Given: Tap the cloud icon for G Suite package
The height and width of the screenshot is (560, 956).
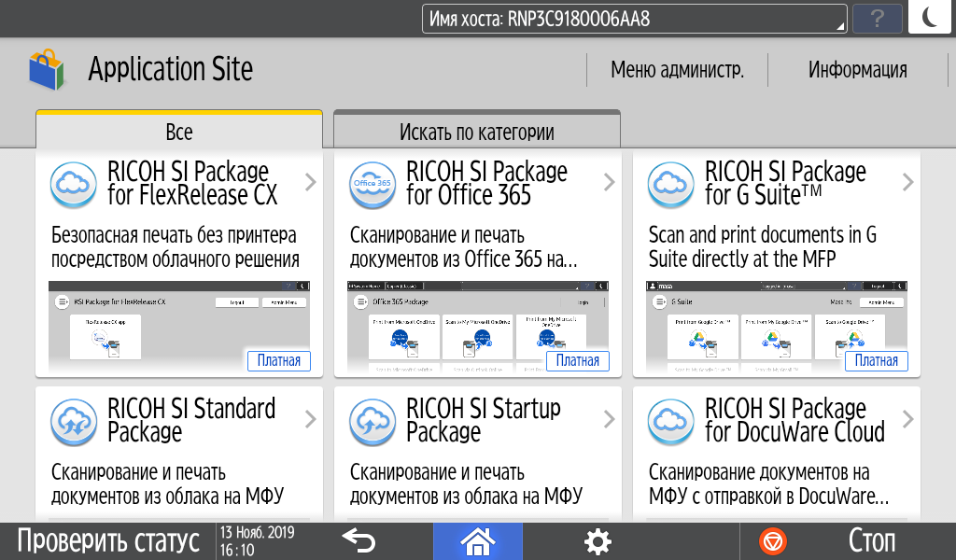Looking at the screenshot, I should coord(670,185).
